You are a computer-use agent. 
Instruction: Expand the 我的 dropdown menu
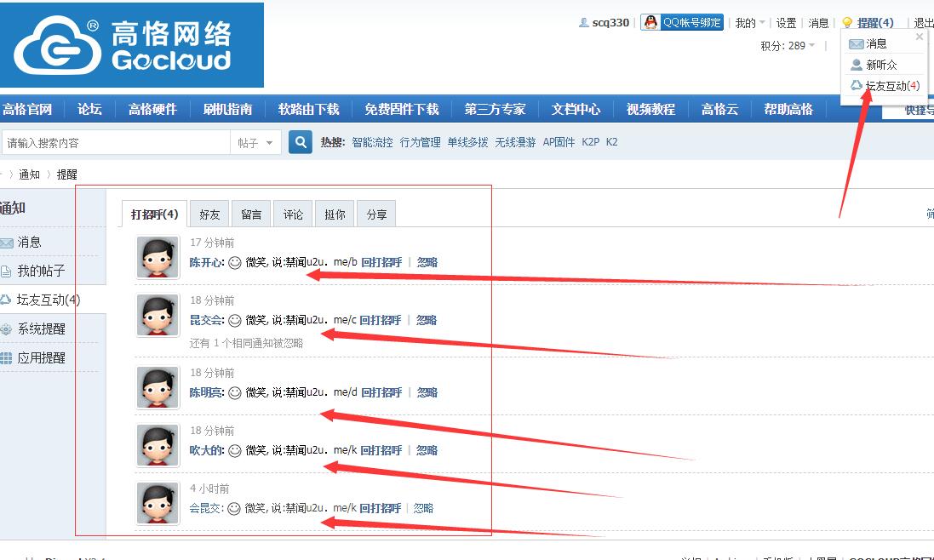pyautogui.click(x=749, y=23)
